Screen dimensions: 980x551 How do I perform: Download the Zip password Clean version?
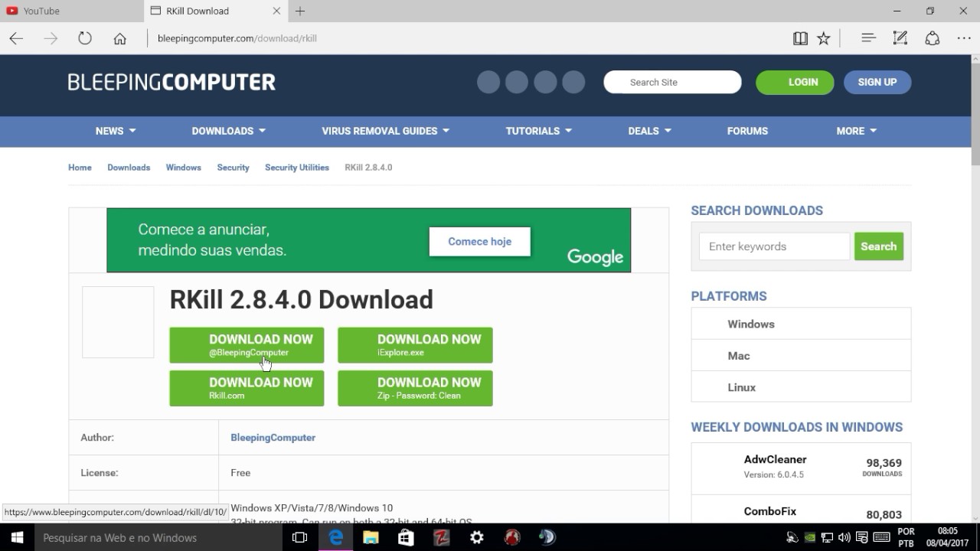[415, 388]
